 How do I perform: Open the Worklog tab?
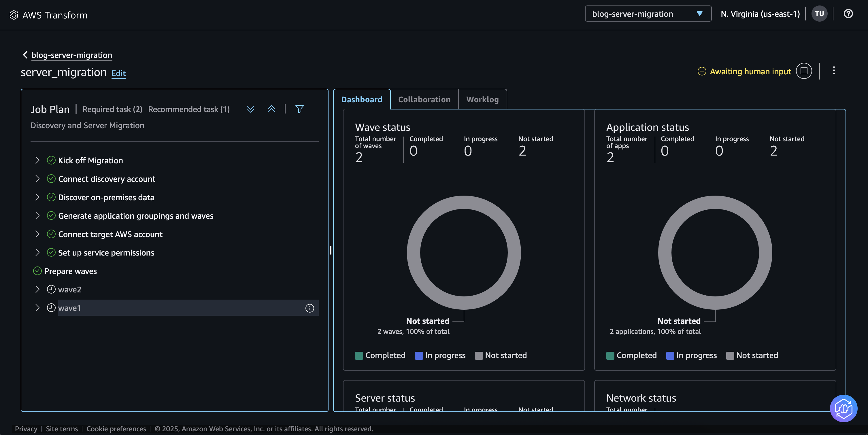[x=482, y=99]
